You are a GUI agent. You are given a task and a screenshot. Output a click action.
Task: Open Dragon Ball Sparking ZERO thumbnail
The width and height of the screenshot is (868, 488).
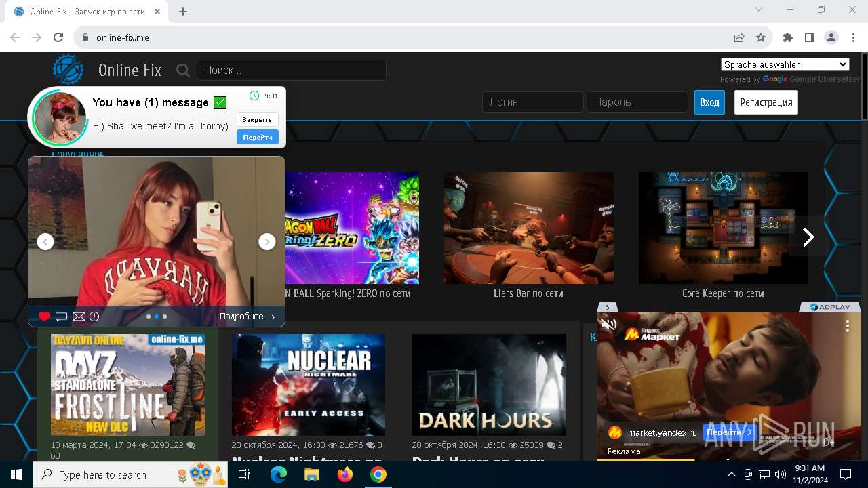352,228
